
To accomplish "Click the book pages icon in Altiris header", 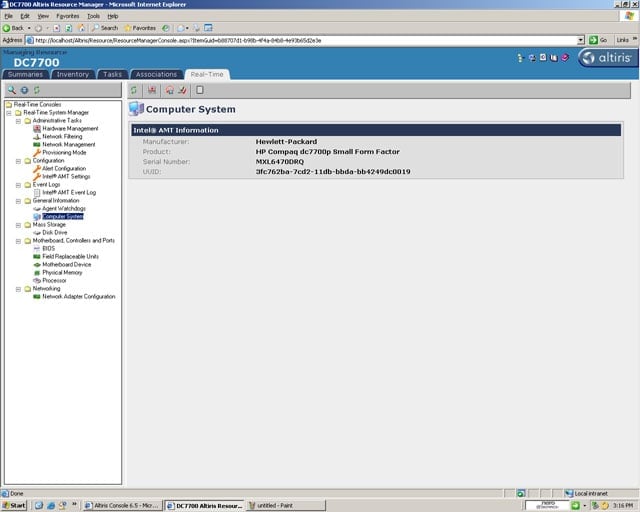I will click(553, 58).
